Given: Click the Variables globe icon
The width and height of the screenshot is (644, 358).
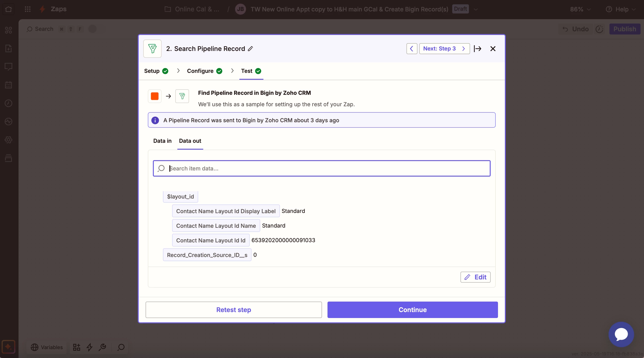Looking at the screenshot, I should [35, 347].
